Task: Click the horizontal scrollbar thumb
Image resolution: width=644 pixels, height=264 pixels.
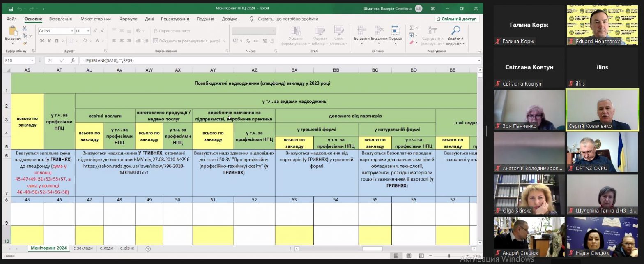Action: pos(372,248)
